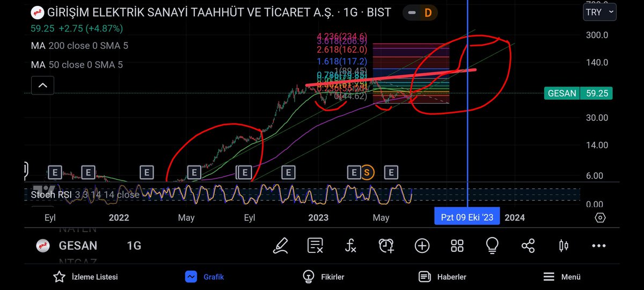644x290 pixels.
Task: Tap the 30.00 price axis label
Action: point(597,118)
